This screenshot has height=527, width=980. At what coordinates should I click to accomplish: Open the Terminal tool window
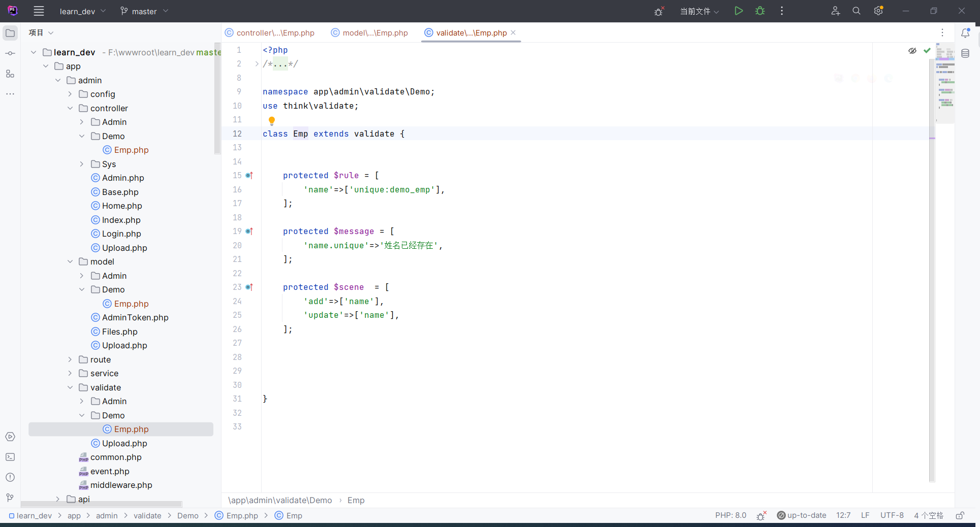[10, 457]
